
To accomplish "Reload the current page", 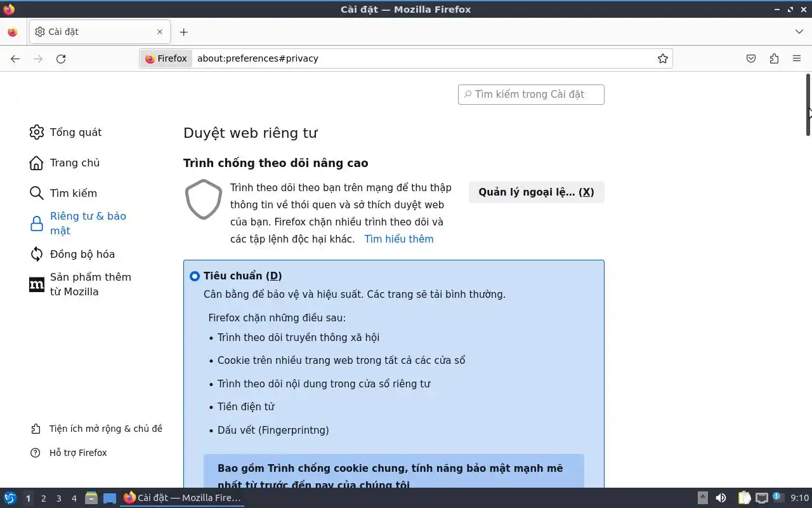I will tap(61, 58).
